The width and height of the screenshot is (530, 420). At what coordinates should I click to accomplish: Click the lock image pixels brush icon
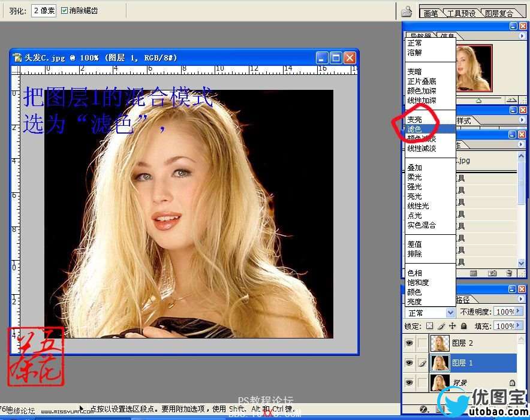coord(441,326)
